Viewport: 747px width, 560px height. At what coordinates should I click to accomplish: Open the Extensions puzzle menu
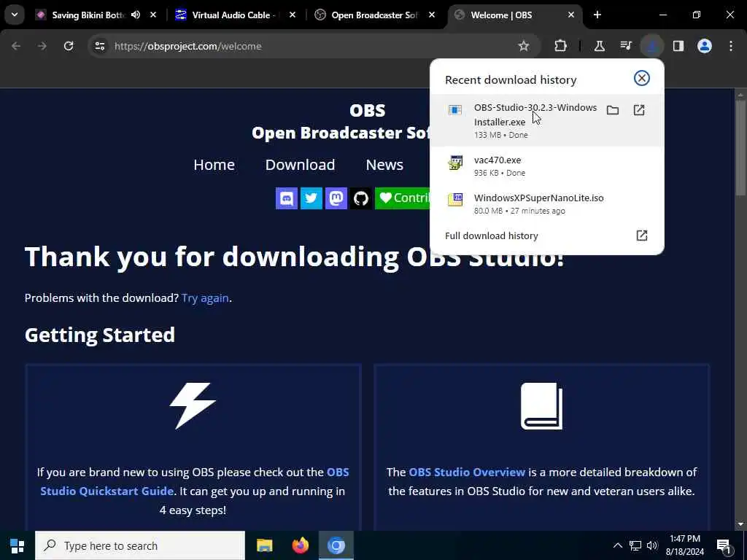tap(560, 46)
